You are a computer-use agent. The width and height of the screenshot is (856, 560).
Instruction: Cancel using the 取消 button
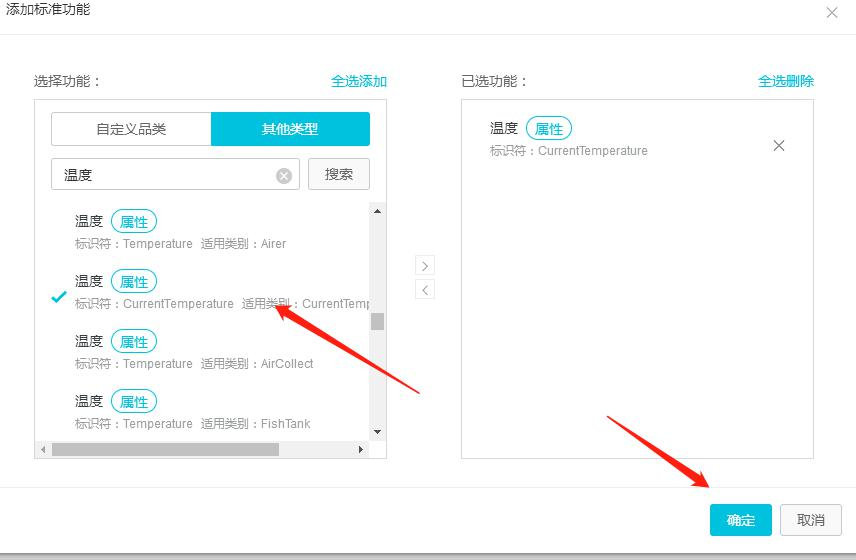(x=811, y=520)
